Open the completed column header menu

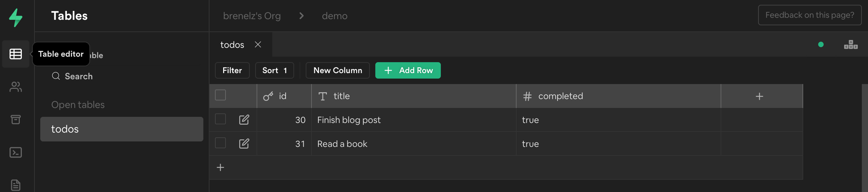point(560,96)
